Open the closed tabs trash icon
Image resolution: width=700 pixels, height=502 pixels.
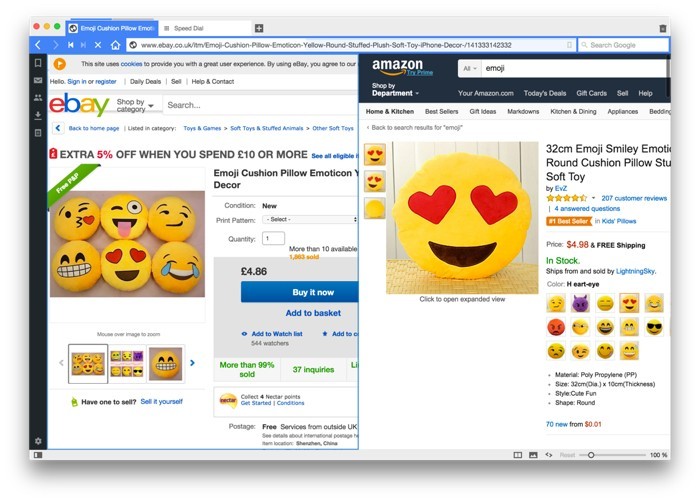(x=662, y=29)
